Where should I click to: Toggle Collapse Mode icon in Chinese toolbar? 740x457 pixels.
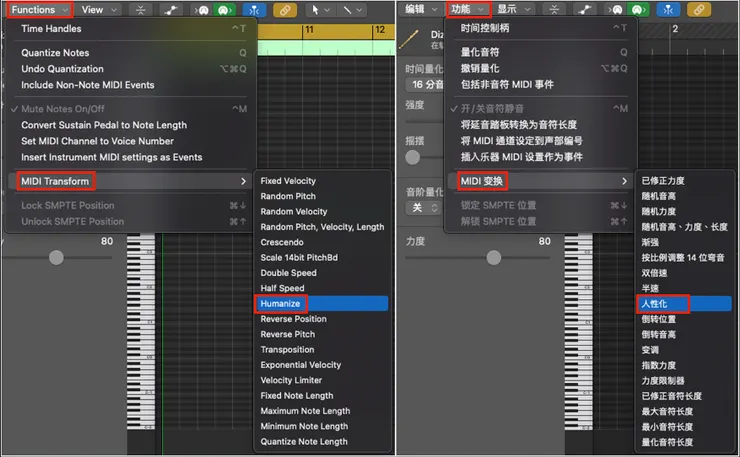pos(554,9)
